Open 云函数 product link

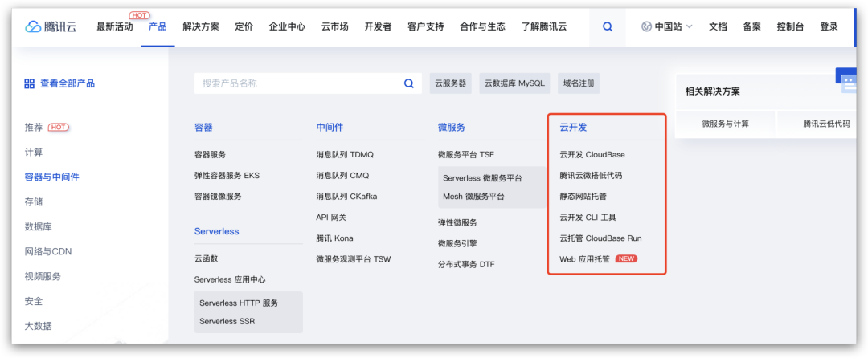tap(206, 258)
